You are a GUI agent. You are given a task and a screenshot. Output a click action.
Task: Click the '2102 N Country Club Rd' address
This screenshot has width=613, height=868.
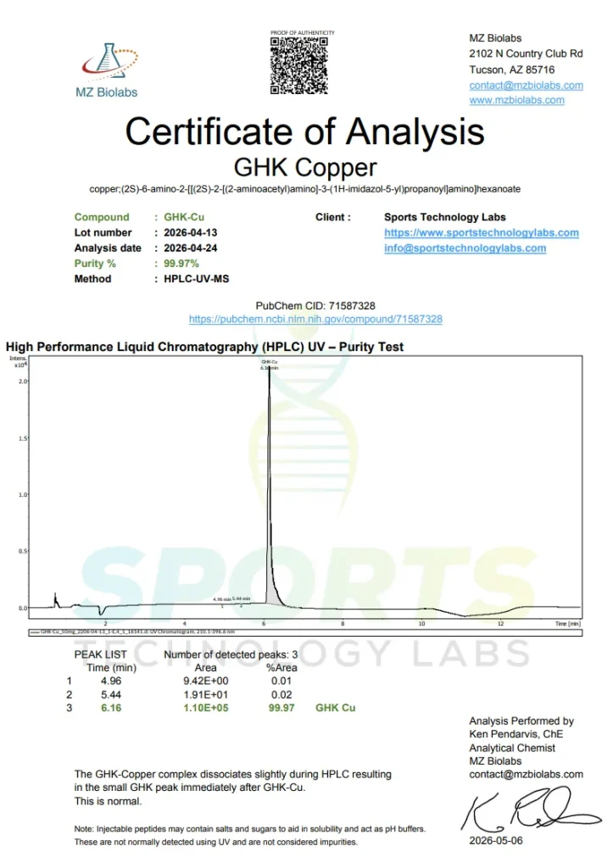(x=526, y=53)
